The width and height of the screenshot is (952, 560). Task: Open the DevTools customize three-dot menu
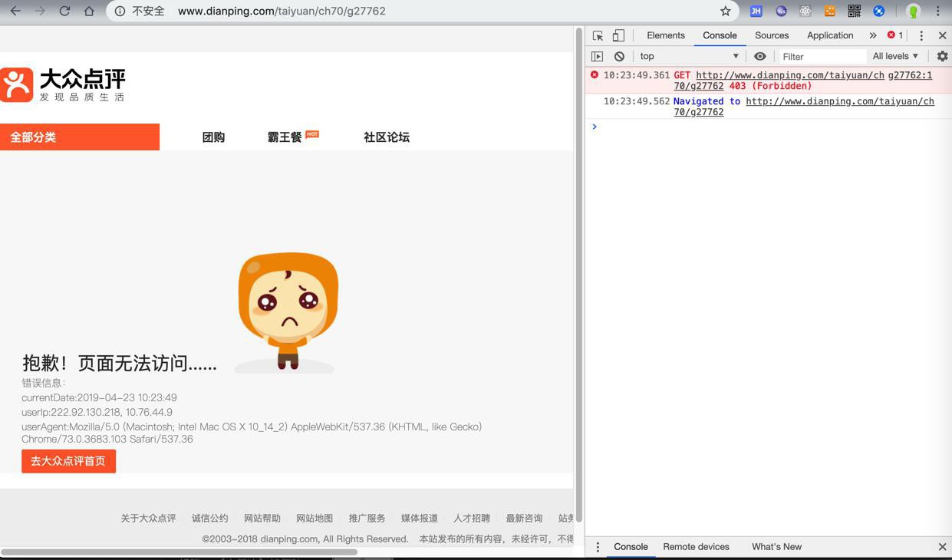[921, 35]
